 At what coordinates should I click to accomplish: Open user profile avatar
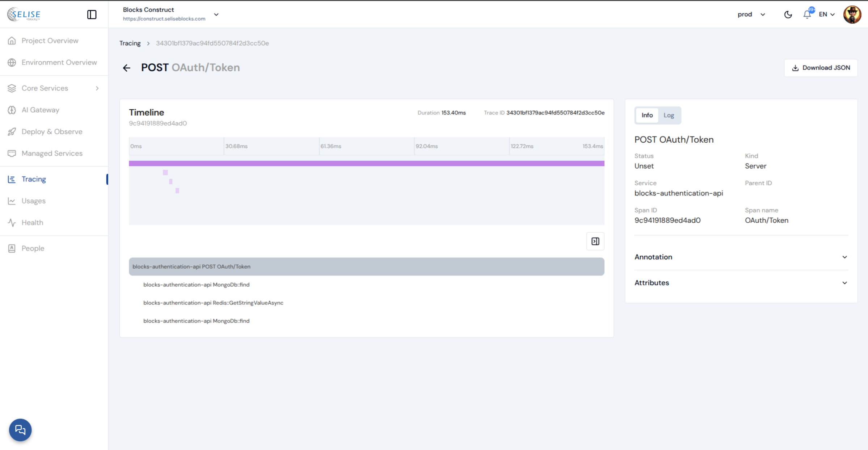852,14
